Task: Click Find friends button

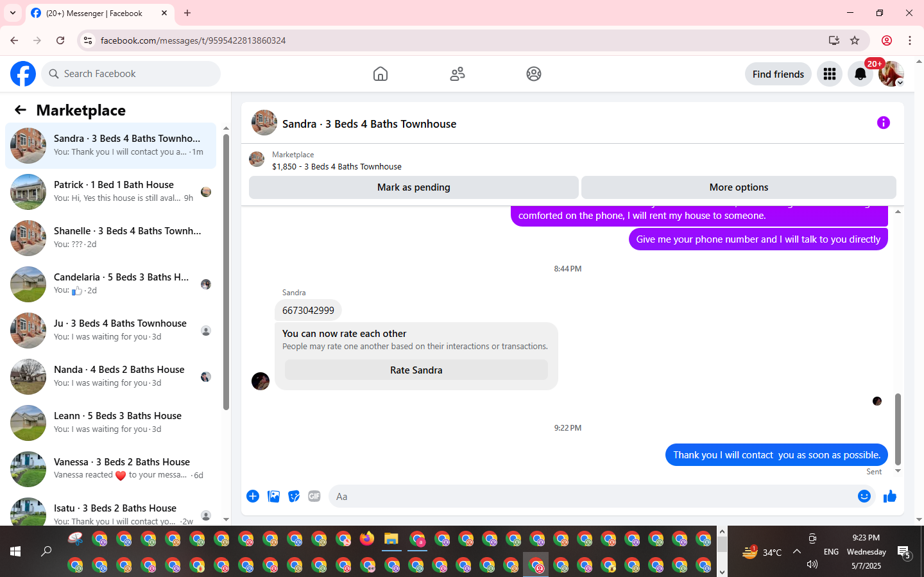Action: (778, 74)
